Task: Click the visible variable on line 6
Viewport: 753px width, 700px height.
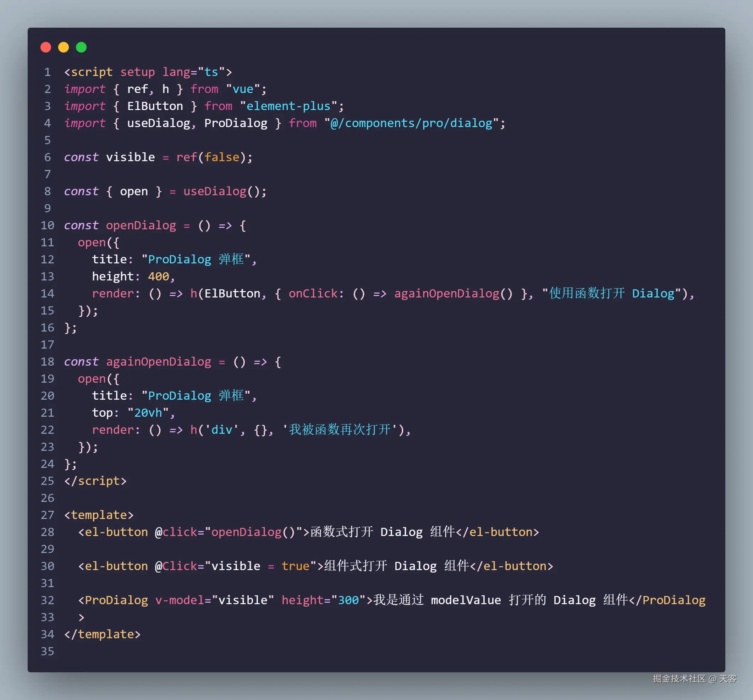Action: [130, 157]
